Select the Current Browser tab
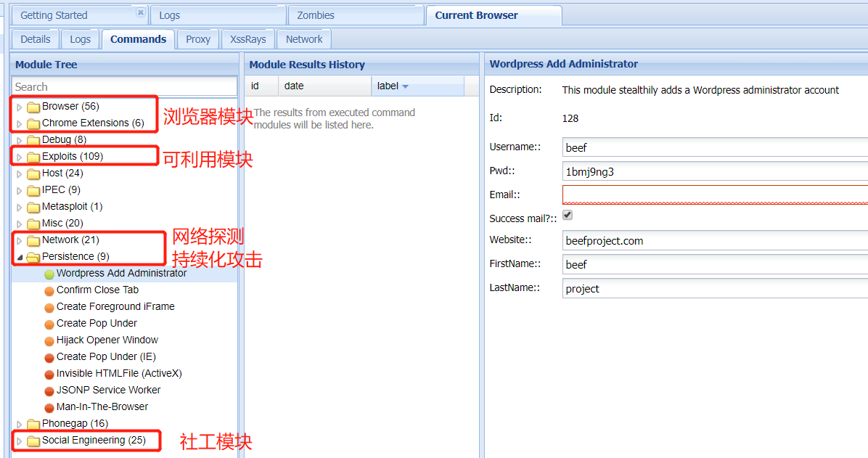Screen dimensions: 868x458 coord(494,15)
